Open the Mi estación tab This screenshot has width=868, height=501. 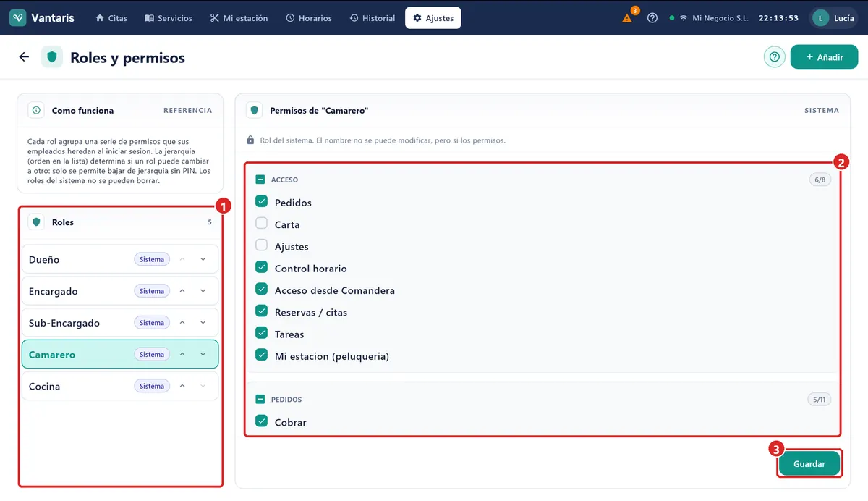point(239,18)
